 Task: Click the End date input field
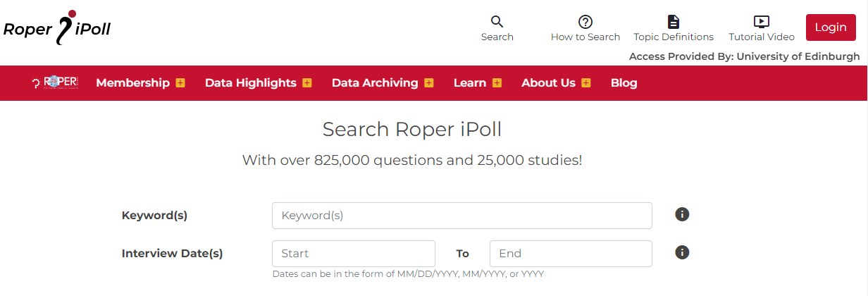(571, 254)
